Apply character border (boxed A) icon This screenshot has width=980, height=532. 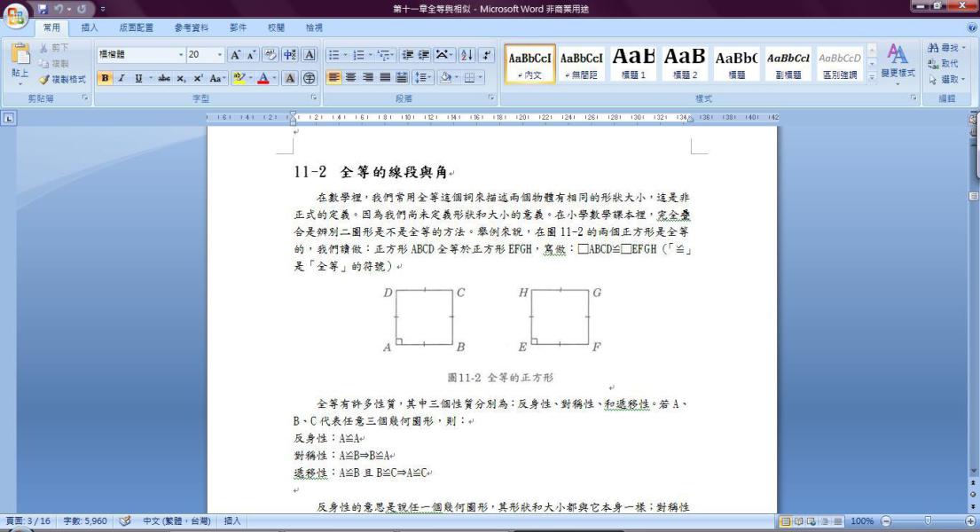pyautogui.click(x=310, y=55)
